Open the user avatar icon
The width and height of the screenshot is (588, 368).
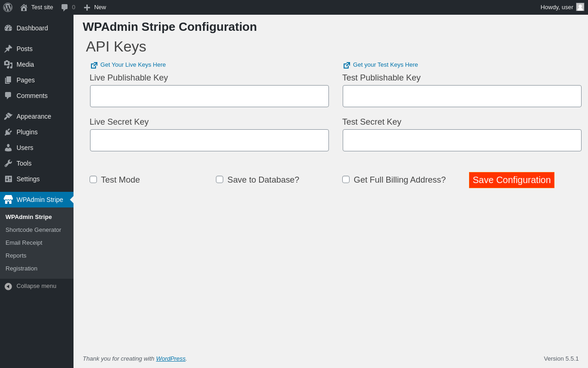(580, 7)
